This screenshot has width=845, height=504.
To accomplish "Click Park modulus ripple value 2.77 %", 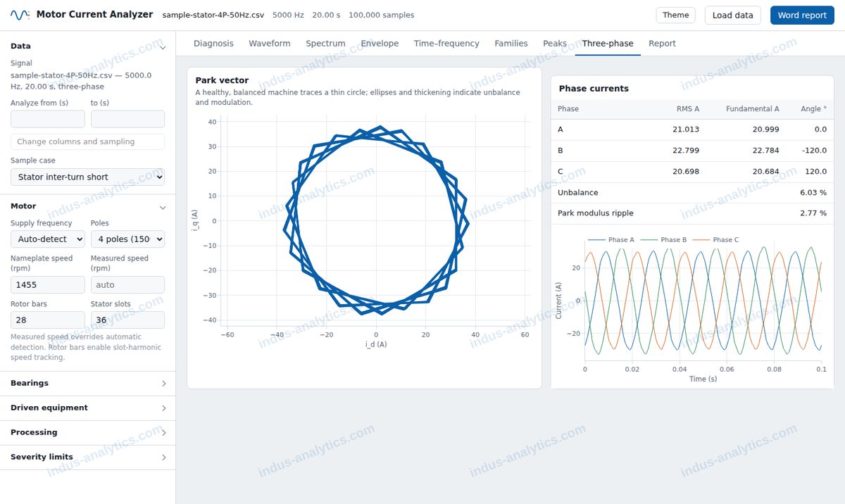I will pos(813,213).
